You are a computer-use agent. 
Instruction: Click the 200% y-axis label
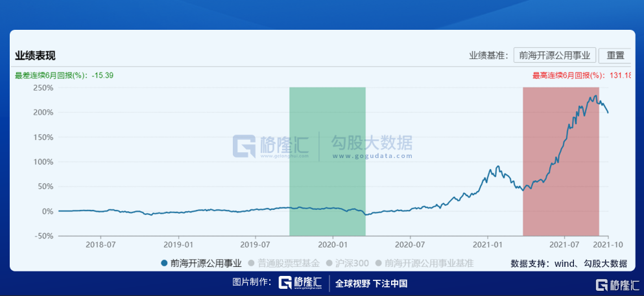click(x=43, y=112)
